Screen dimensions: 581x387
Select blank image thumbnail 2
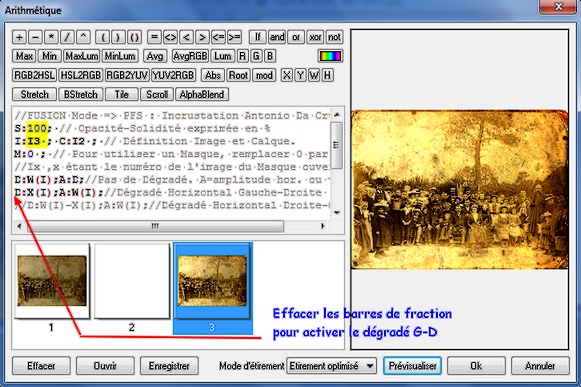(x=132, y=281)
